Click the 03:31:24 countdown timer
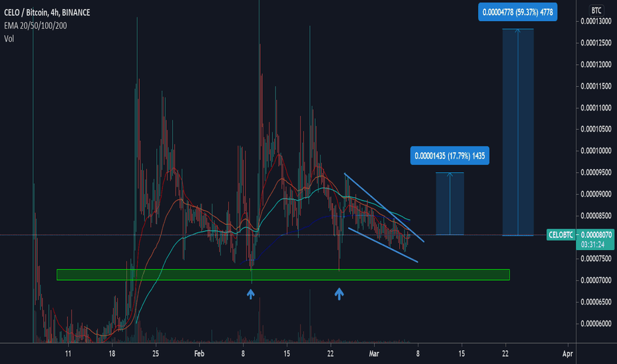 point(593,244)
